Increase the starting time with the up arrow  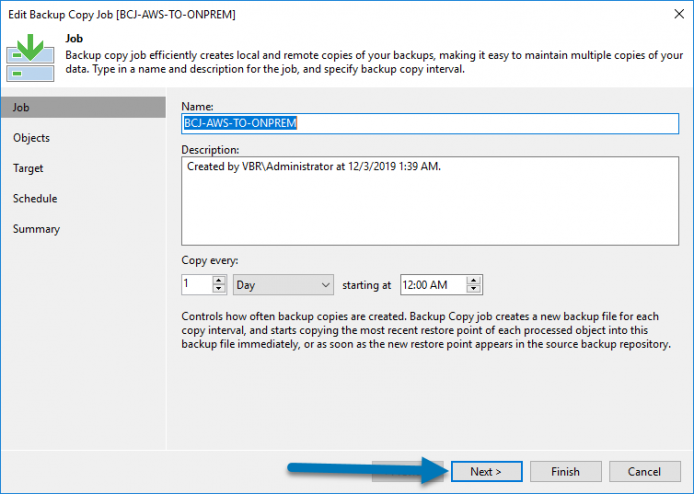coord(474,280)
